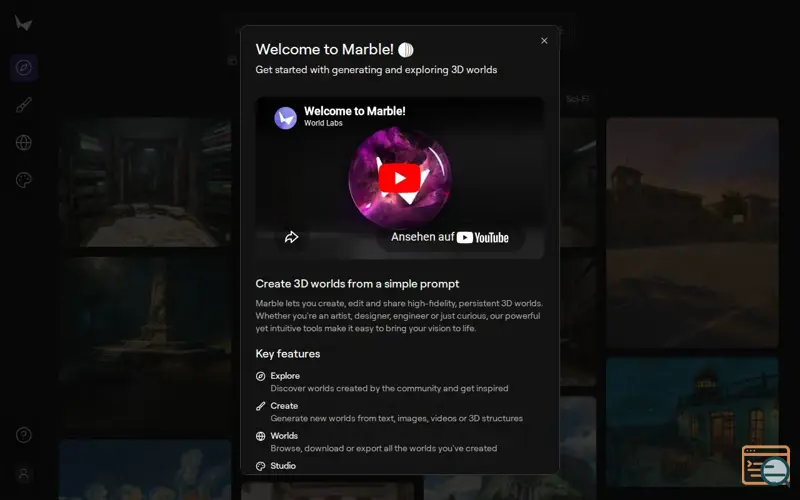Click the Ansehen auf YouTube link
Viewport: 800px width, 500px height.
coord(449,237)
